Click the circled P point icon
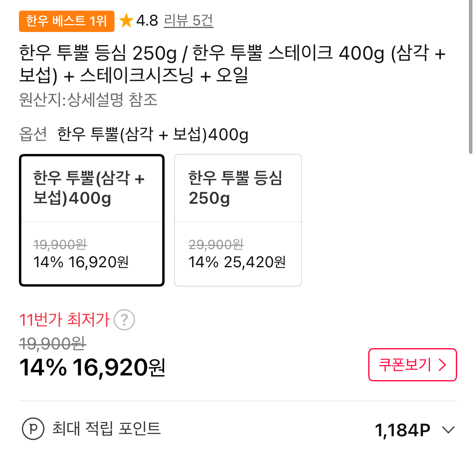This screenshot has width=476, height=454. tap(33, 429)
